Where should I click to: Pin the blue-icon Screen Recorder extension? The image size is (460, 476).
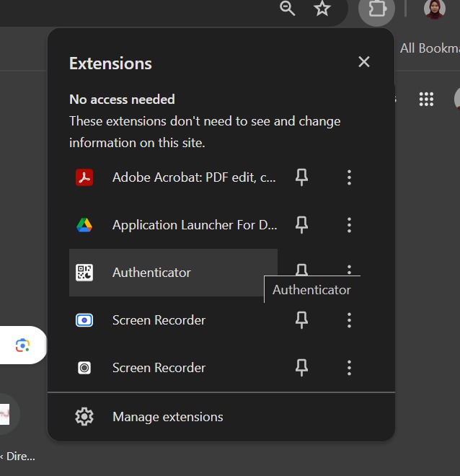pos(302,320)
